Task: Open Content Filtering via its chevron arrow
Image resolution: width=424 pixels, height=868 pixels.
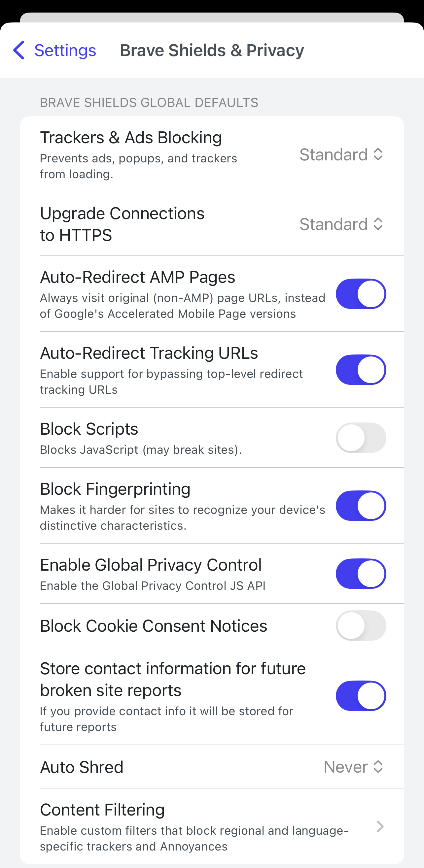Action: click(380, 826)
